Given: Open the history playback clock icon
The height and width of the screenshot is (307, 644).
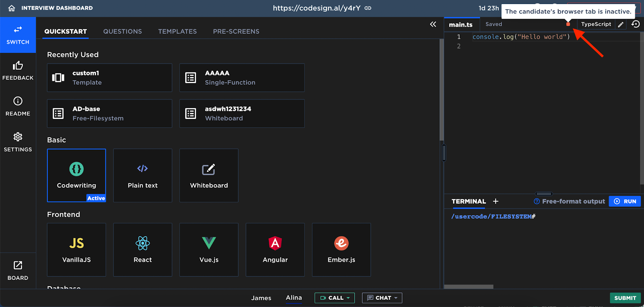Looking at the screenshot, I should click(636, 24).
